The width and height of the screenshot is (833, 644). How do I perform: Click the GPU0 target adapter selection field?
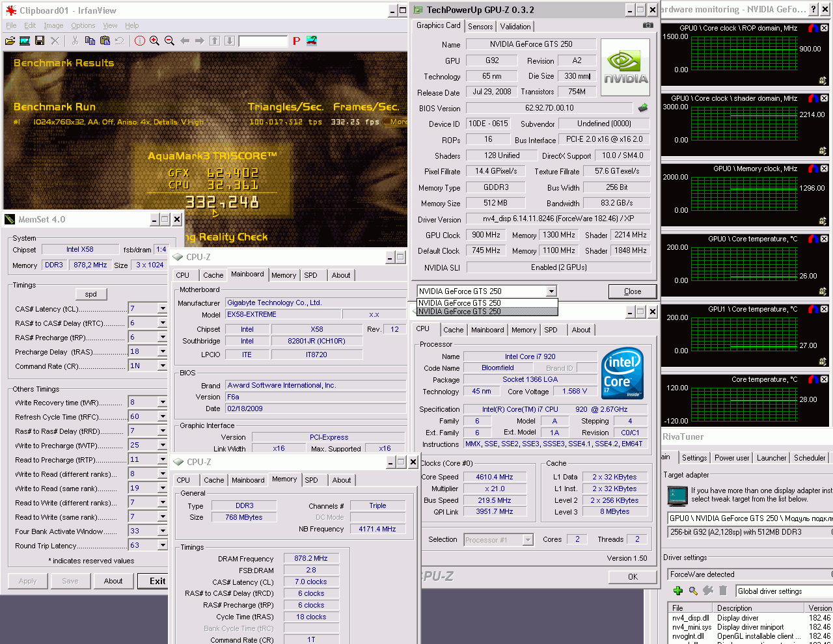tap(750, 518)
